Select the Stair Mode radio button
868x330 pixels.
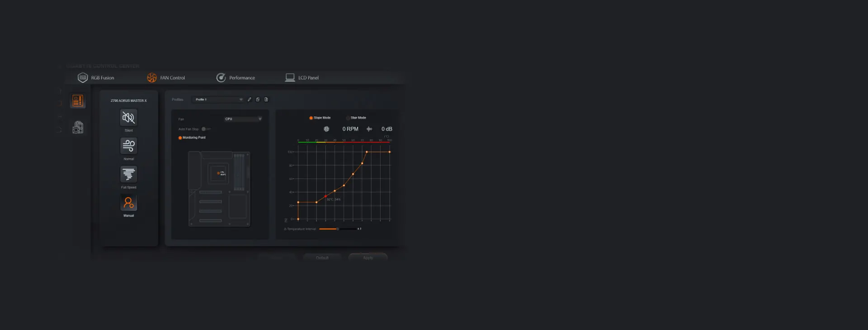pyautogui.click(x=348, y=118)
